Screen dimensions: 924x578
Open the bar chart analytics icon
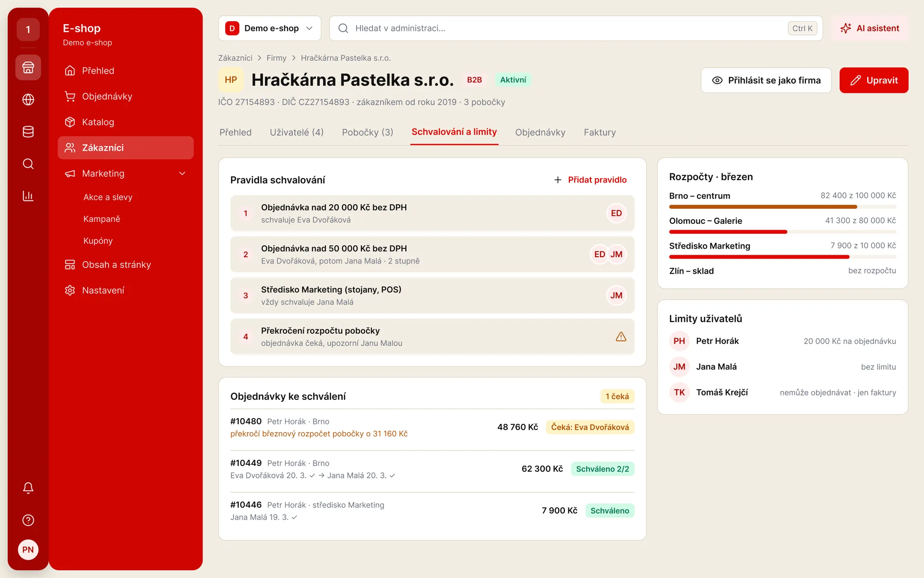tap(28, 196)
